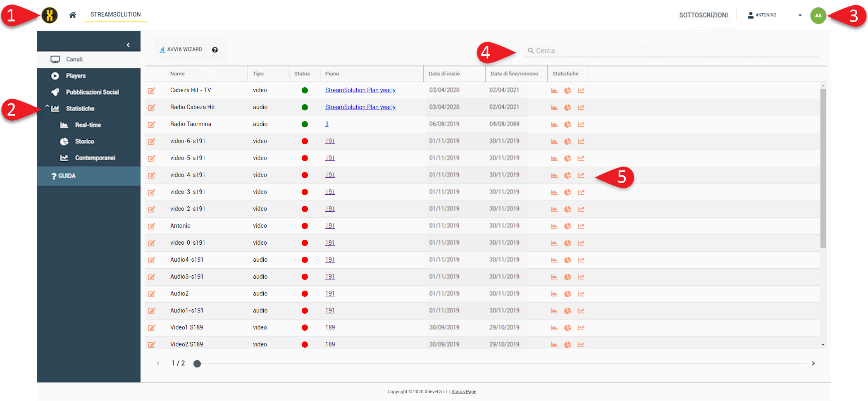868x401 pixels.
Task: Open plan 191 link for video-6-s191
Action: pyautogui.click(x=330, y=141)
